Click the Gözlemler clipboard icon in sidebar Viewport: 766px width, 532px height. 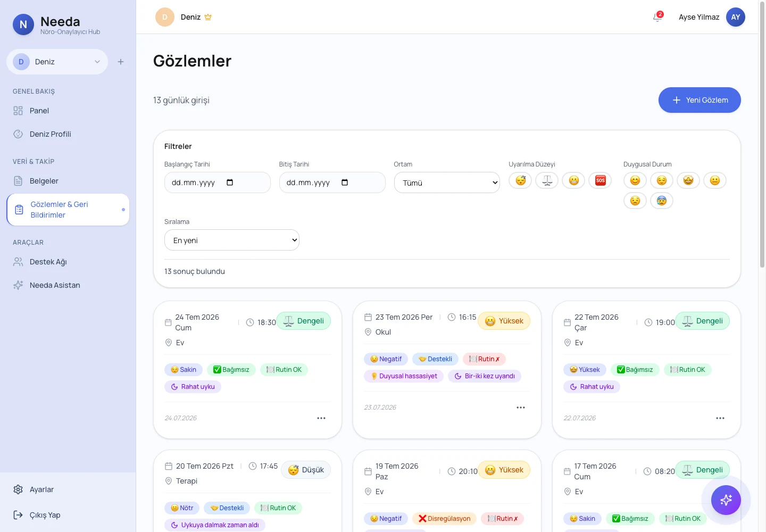19,210
